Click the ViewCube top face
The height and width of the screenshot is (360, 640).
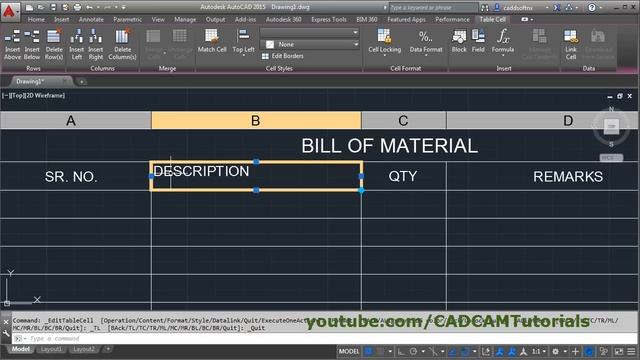click(611, 126)
